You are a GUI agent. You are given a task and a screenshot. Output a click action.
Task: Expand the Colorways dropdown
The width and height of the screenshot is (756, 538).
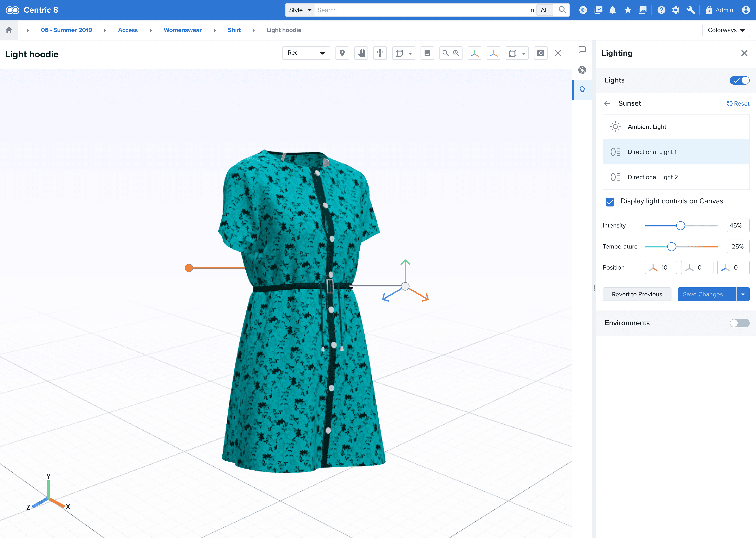coord(726,30)
